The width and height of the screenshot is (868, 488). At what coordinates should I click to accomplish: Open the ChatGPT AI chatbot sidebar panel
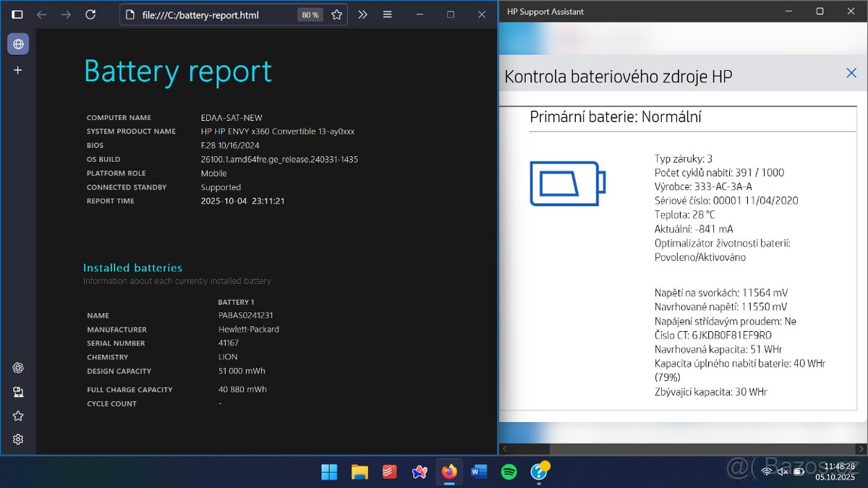(x=18, y=368)
